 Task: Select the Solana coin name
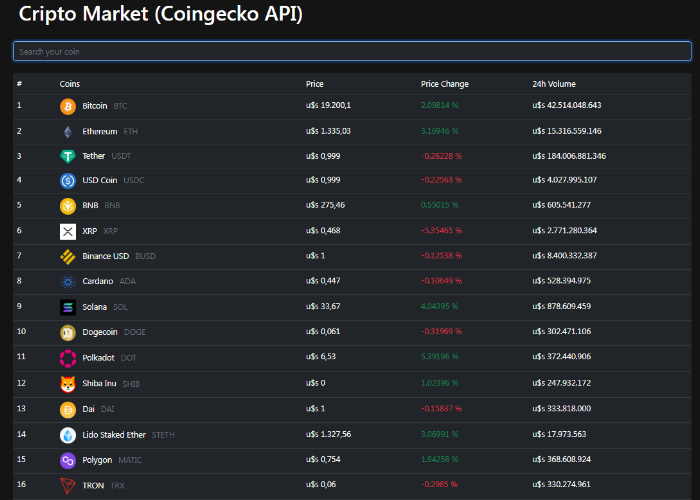tap(94, 307)
